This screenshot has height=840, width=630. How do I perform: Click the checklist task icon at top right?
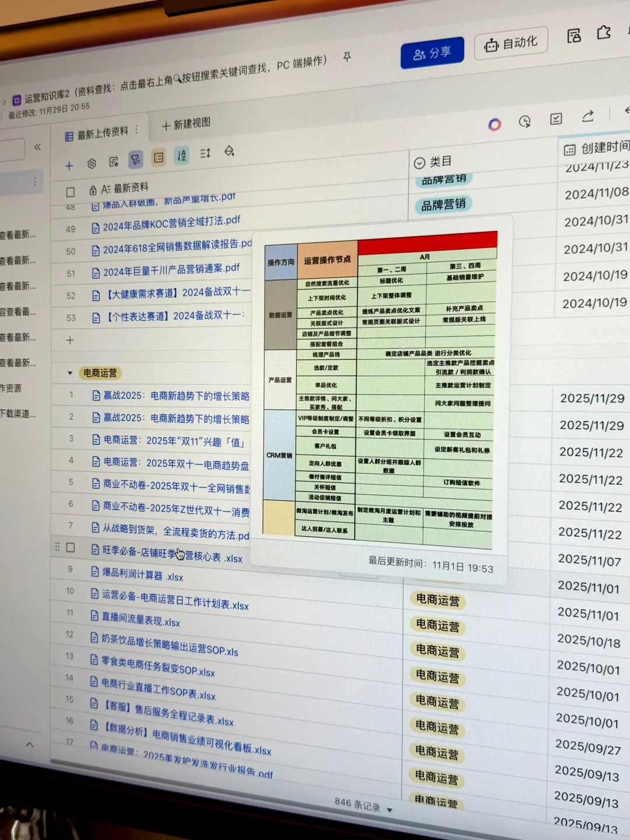tap(555, 118)
